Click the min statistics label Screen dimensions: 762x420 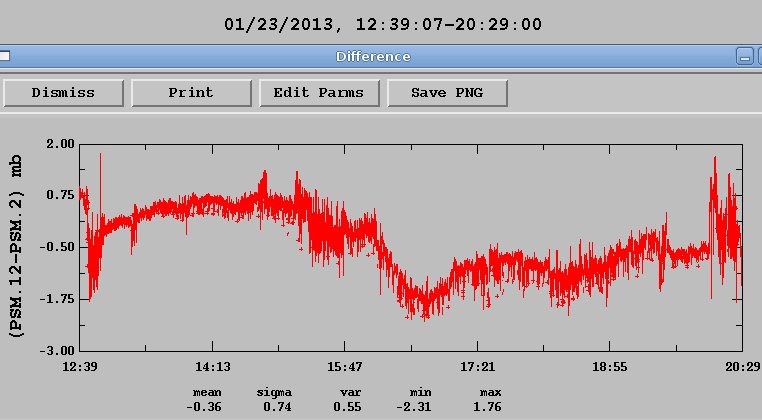420,392
